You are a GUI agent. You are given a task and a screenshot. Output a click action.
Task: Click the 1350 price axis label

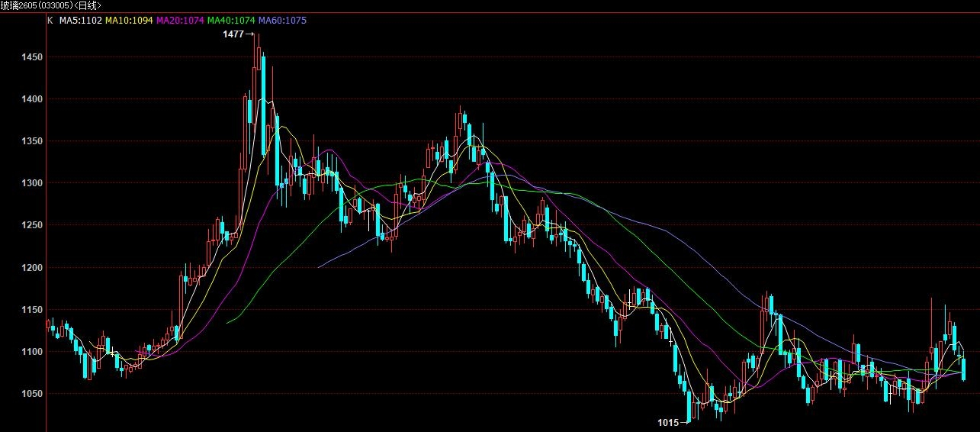click(x=23, y=141)
